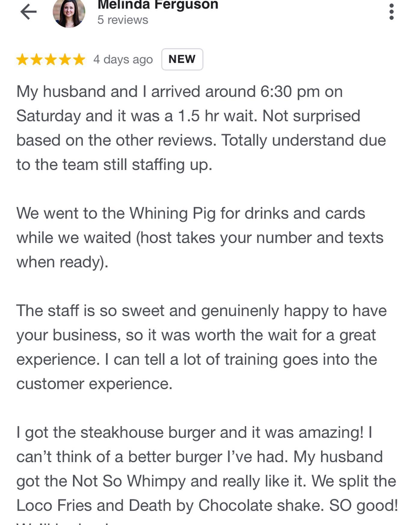Viewport: 420px width, 525px height.
Task: Click the "Loco Fries" text
Action: coord(54,505)
